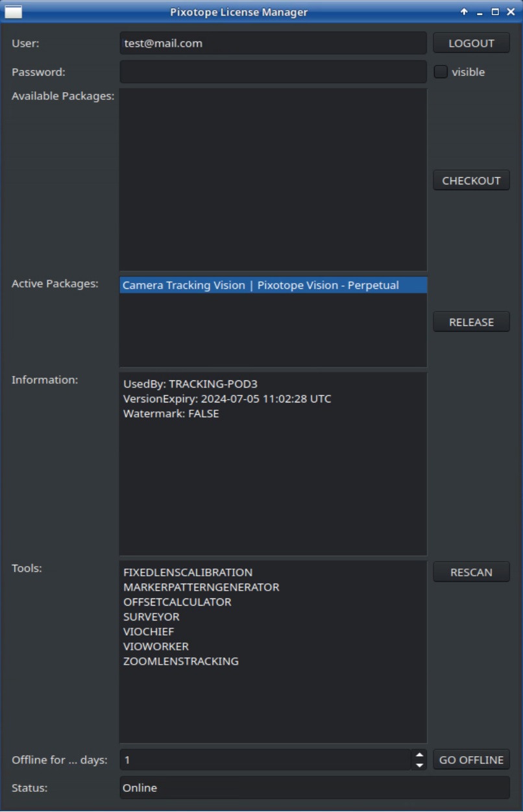Image resolution: width=523 pixels, height=812 pixels.
Task: Rescan the tools list
Action: tap(471, 572)
